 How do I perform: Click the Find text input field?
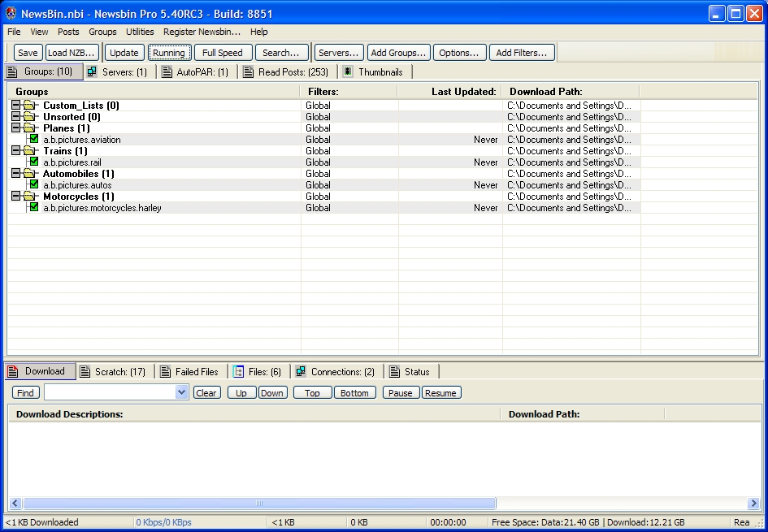[x=111, y=392]
